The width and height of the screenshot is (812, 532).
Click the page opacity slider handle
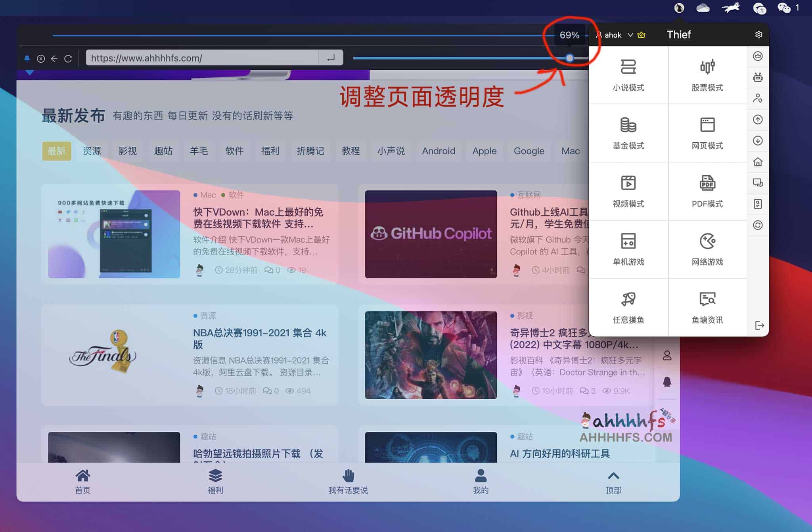pyautogui.click(x=569, y=58)
